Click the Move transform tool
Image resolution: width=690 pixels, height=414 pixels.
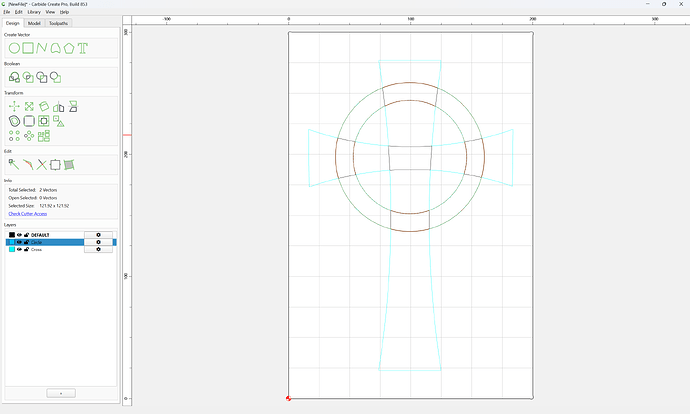pos(14,106)
